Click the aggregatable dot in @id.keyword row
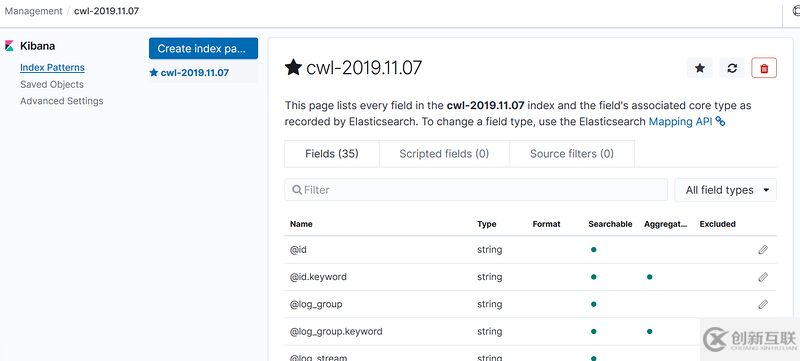Viewport: 800px width, 361px height. [x=649, y=277]
